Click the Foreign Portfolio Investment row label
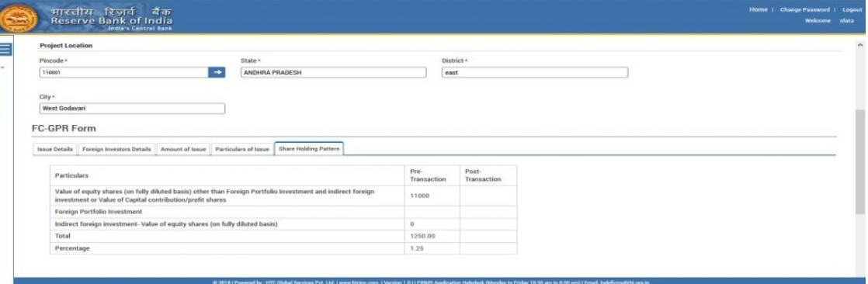This screenshot has height=284, width=868. (x=99, y=212)
